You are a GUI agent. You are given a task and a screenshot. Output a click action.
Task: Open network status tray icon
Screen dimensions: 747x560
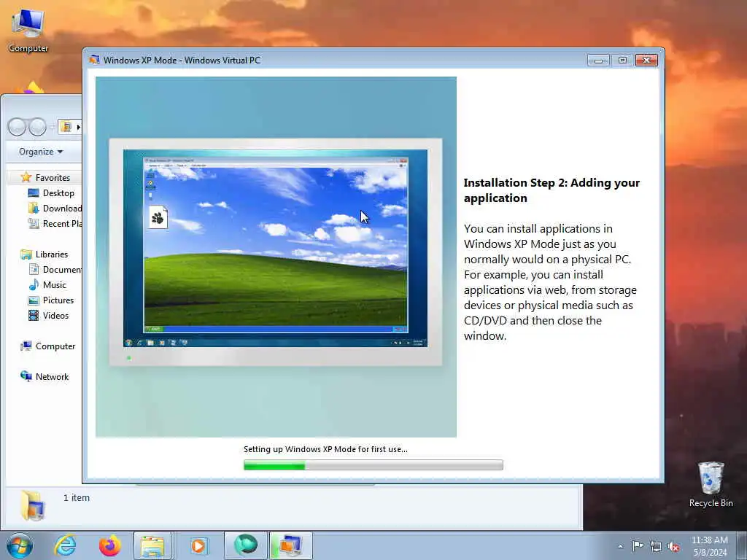pos(656,547)
